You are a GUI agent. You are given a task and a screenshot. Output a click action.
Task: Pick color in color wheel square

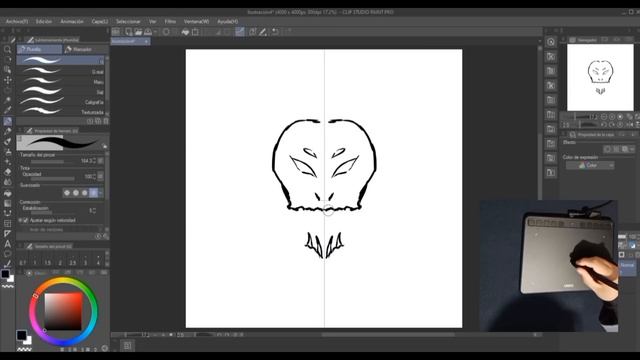tap(63, 311)
